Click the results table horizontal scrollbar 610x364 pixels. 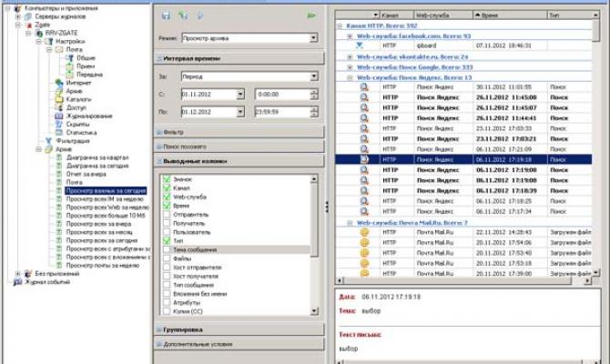click(463, 280)
